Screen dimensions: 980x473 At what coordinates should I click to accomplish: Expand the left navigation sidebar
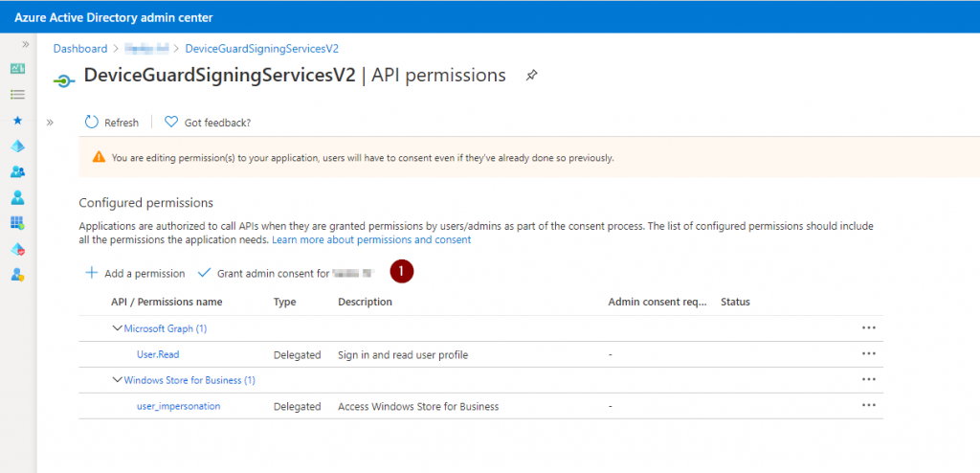click(x=26, y=44)
